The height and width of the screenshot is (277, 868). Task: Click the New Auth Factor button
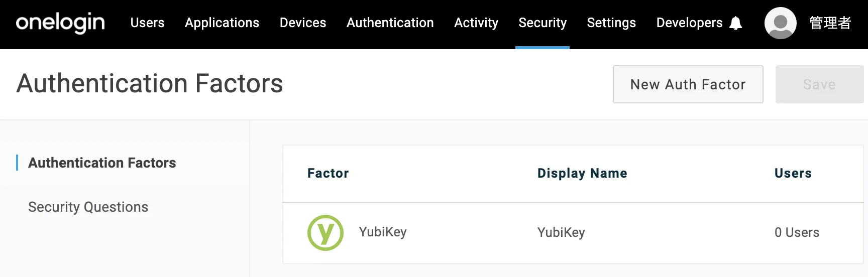tap(688, 84)
